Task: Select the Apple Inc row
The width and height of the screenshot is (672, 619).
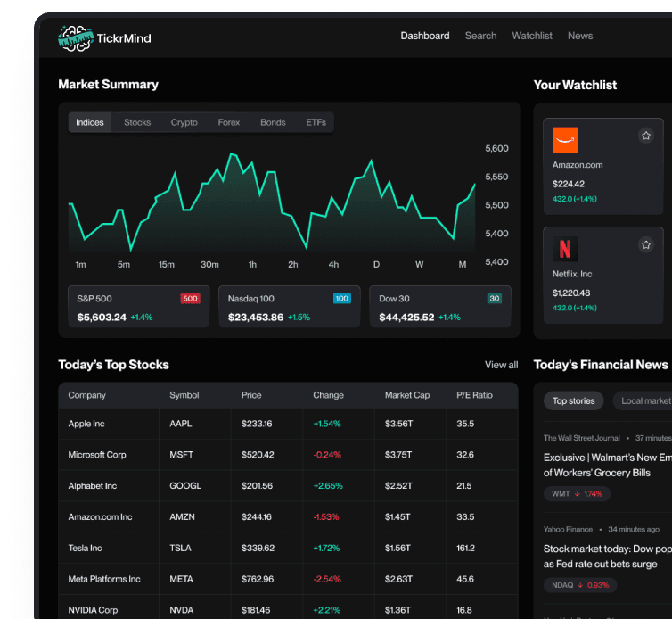Action: coord(289,424)
